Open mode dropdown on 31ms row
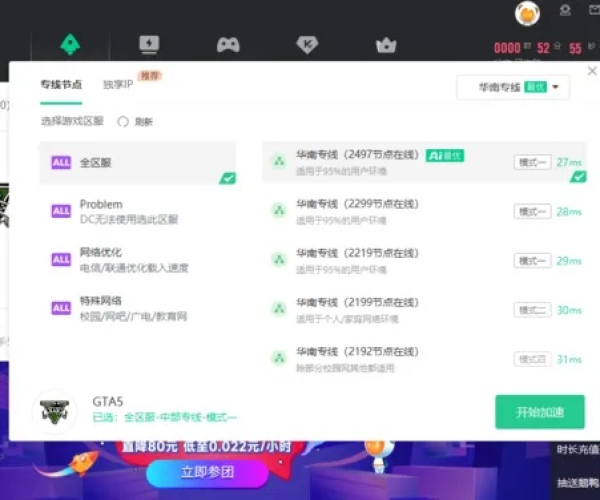 point(532,359)
